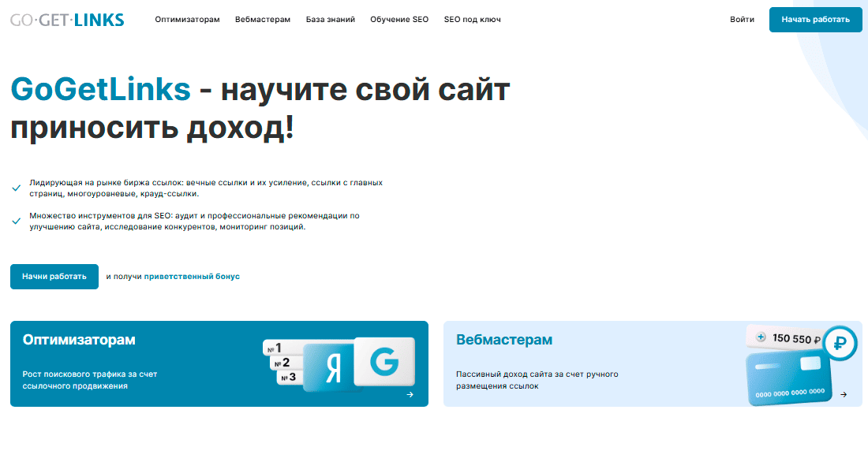Follow the приветственный бонус link
Viewport: 868px width, 473px height.
[x=192, y=277]
